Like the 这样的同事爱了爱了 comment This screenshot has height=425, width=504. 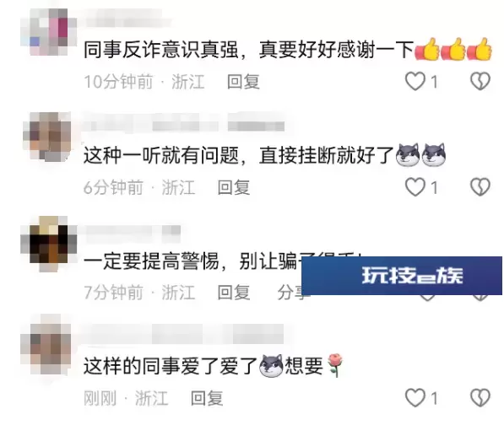(415, 398)
